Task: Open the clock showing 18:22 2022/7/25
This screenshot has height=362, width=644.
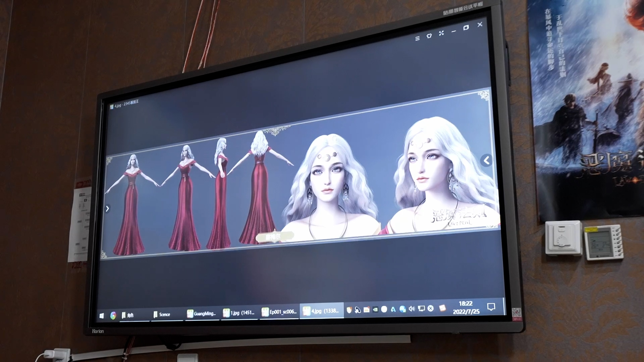Action: [466, 307]
